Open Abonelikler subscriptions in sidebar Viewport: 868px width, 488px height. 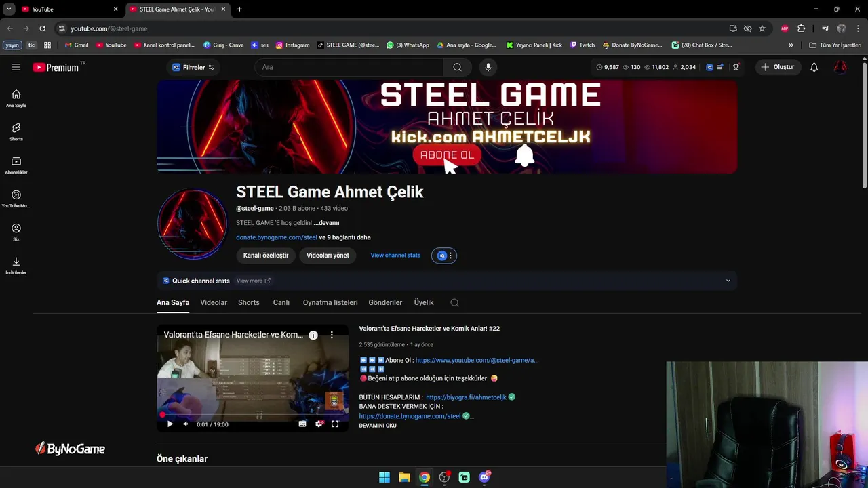point(16,165)
